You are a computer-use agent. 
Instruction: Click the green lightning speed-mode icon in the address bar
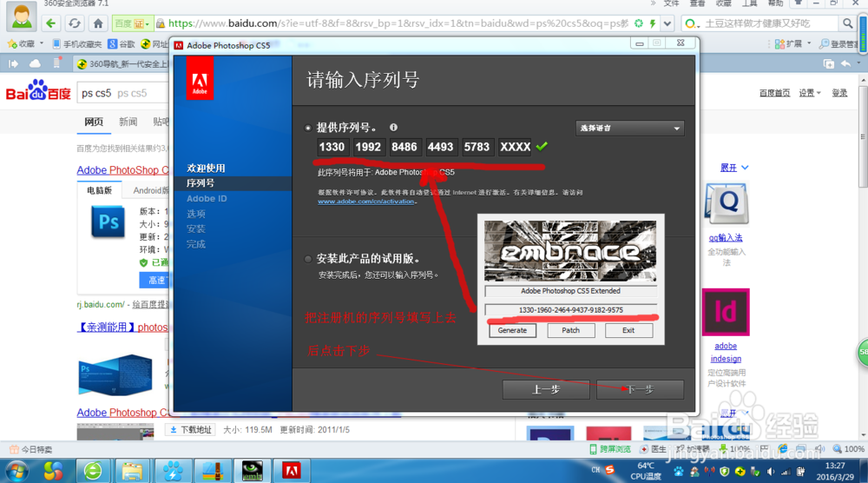(x=652, y=23)
